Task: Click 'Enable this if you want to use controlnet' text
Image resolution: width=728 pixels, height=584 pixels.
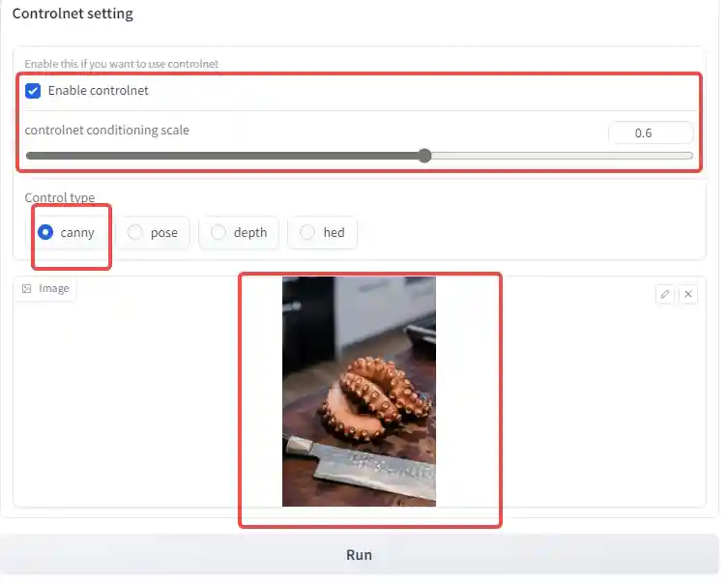Action: point(121,64)
